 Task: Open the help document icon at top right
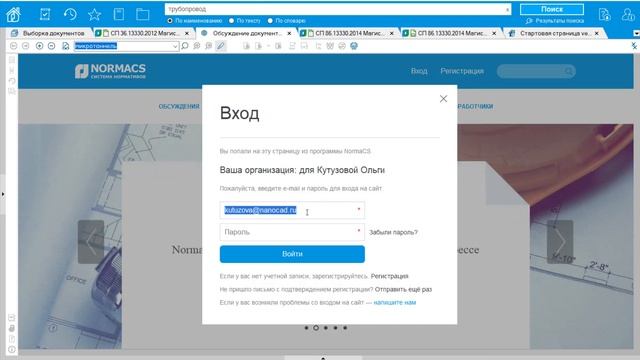(604, 15)
